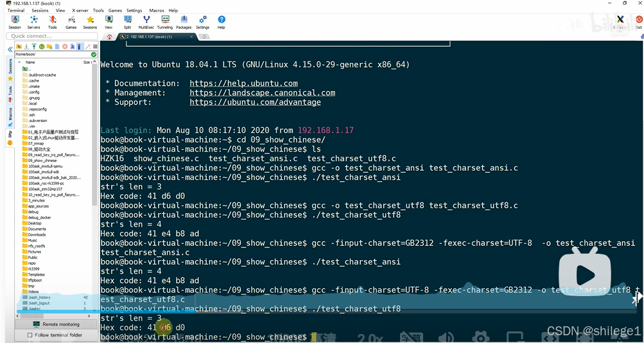This screenshot has width=644, height=343.
Task: Open the Packages toolbar button
Action: (184, 22)
